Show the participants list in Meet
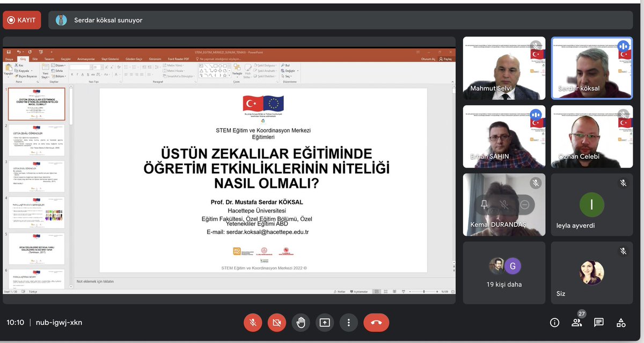 (576, 322)
